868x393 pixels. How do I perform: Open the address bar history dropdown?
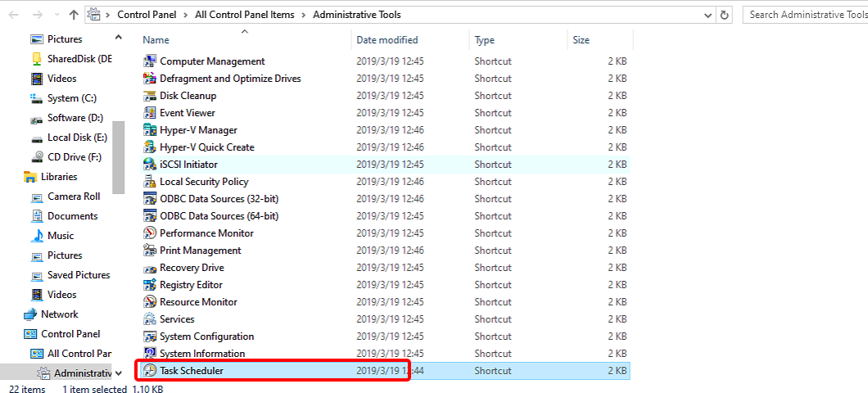pyautogui.click(x=708, y=15)
